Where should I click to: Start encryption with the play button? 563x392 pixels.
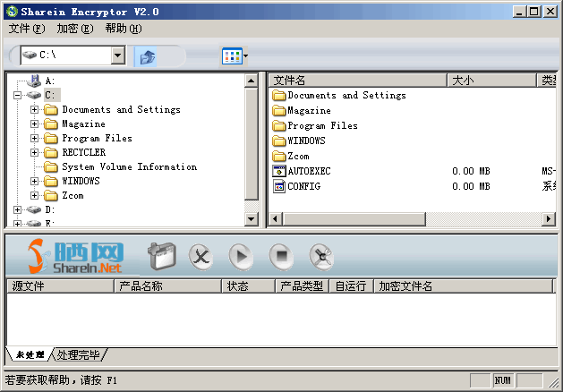pos(241,257)
